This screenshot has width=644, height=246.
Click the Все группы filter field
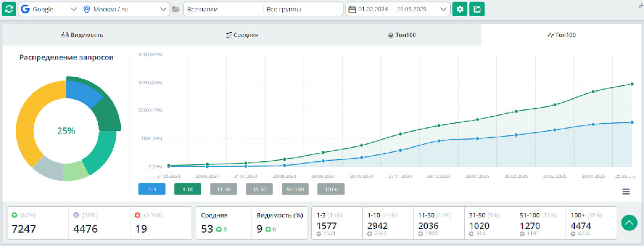tap(303, 10)
